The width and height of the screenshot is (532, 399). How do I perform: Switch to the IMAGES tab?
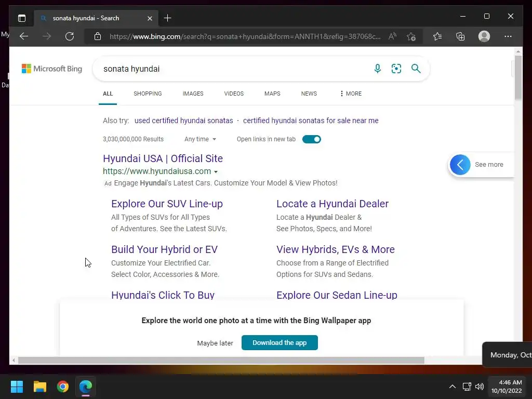click(x=193, y=94)
